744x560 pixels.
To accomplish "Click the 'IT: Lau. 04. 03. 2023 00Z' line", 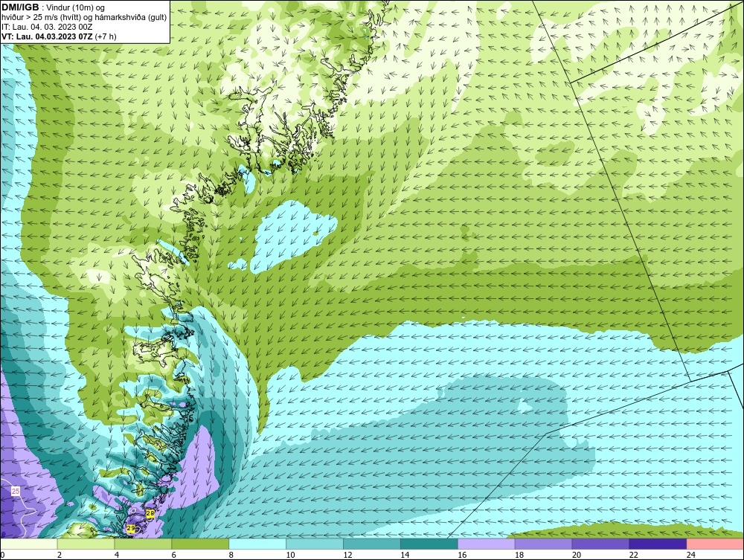I will click(x=47, y=27).
